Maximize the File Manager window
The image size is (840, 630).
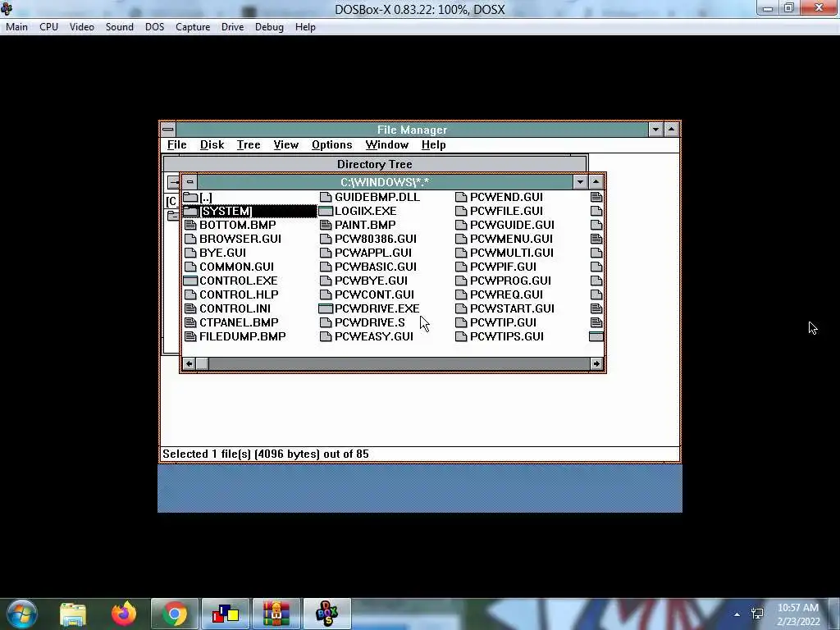coord(672,130)
